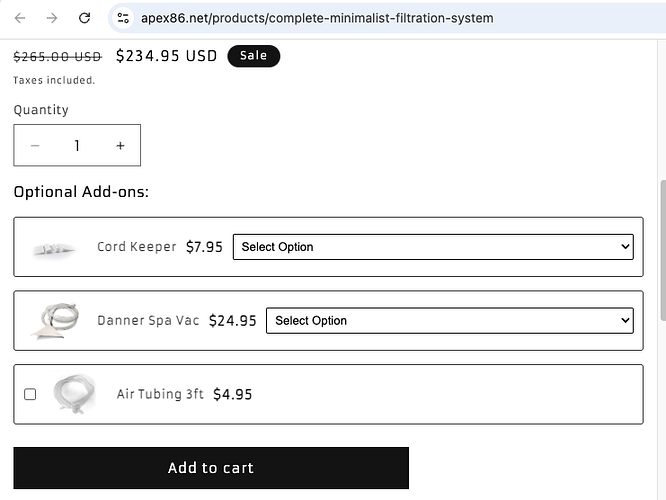Click the Add to cart button

pos(211,468)
